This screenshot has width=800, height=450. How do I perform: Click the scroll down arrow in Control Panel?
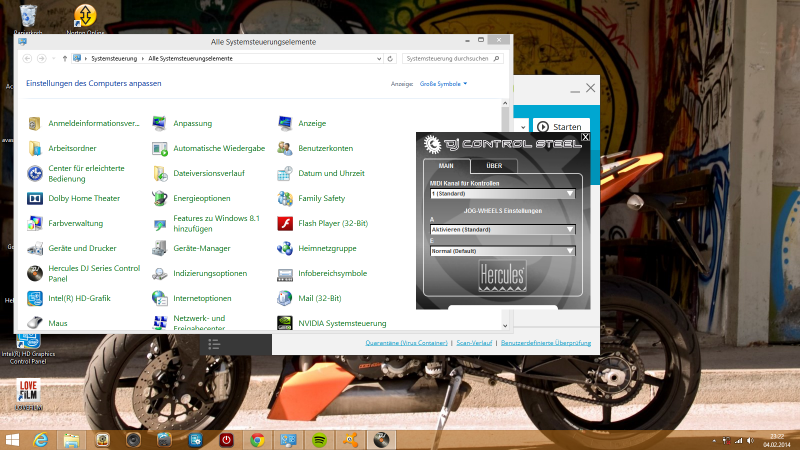[x=505, y=326]
